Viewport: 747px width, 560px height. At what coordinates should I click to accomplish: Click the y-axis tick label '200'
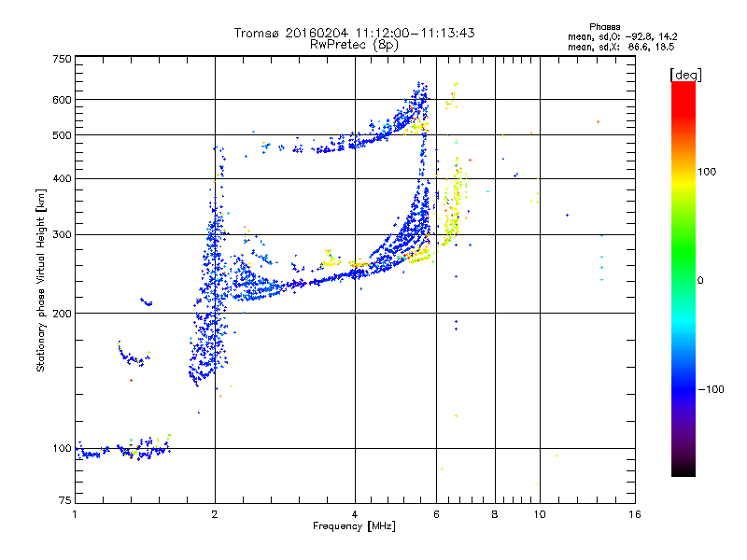(x=62, y=314)
